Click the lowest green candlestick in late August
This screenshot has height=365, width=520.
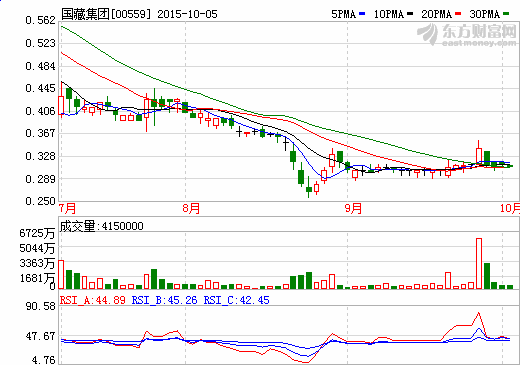point(309,190)
